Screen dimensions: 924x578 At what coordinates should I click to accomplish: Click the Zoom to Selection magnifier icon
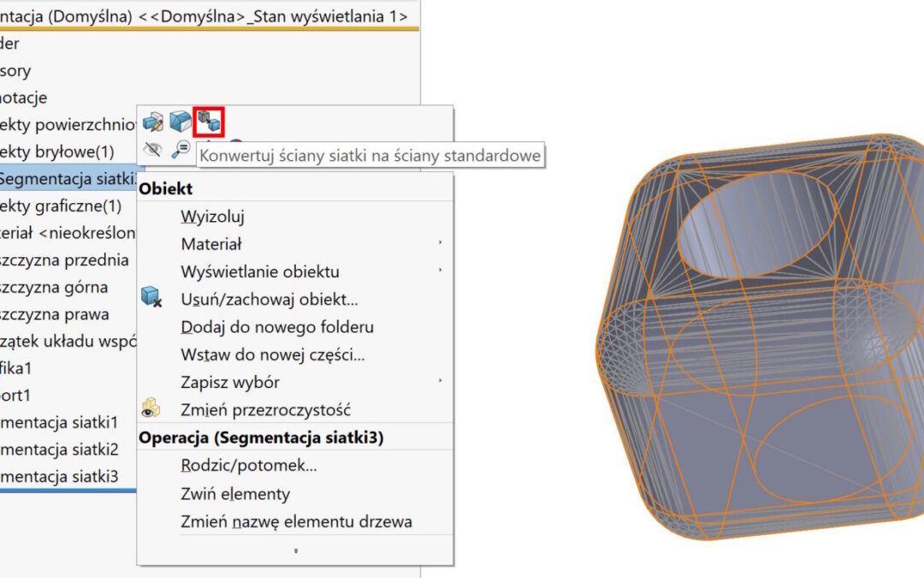[x=181, y=149]
